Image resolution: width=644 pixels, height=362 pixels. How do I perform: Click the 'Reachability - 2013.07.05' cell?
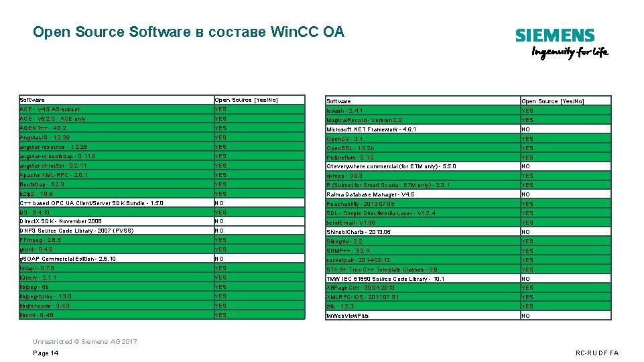tap(423, 204)
